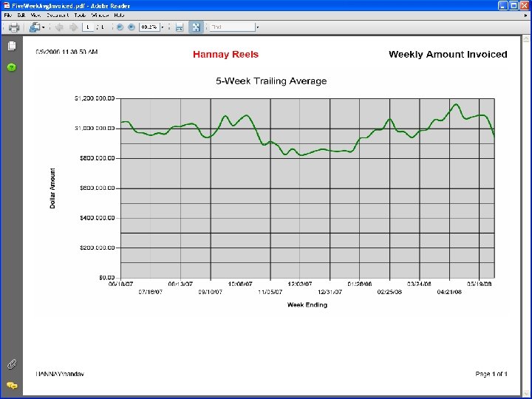Click the 09/10/07 date label
The image size is (532, 399).
pyautogui.click(x=211, y=292)
